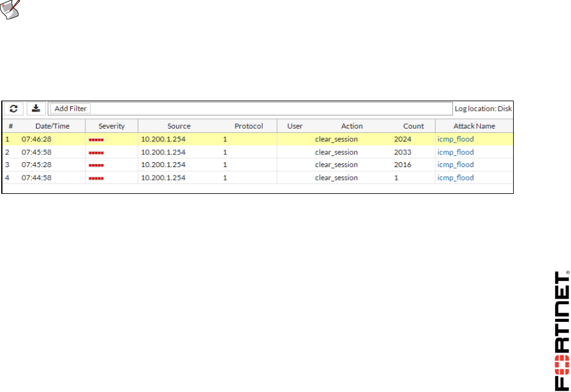Select log entry timestamp 07:45:58
The height and width of the screenshot is (392, 571).
[x=37, y=152]
